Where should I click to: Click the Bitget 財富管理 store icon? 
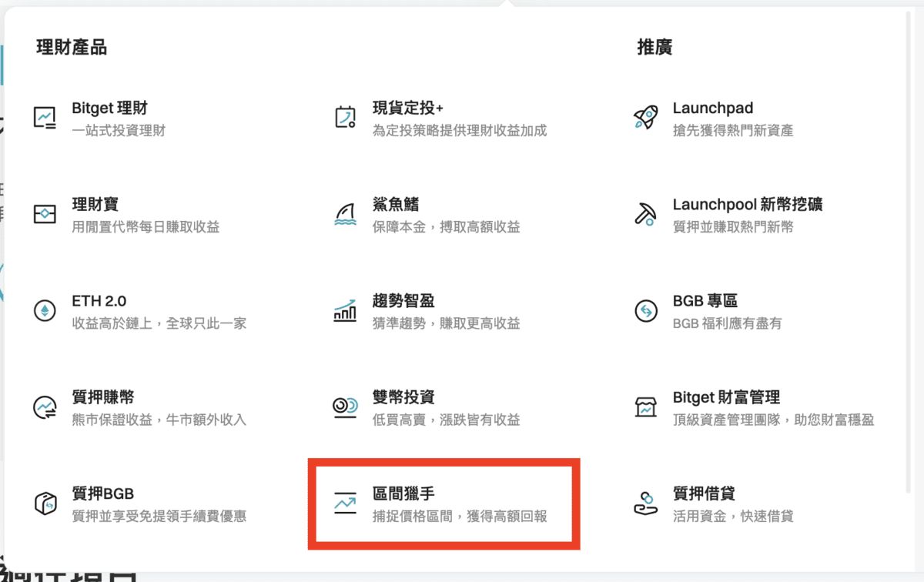coord(645,407)
